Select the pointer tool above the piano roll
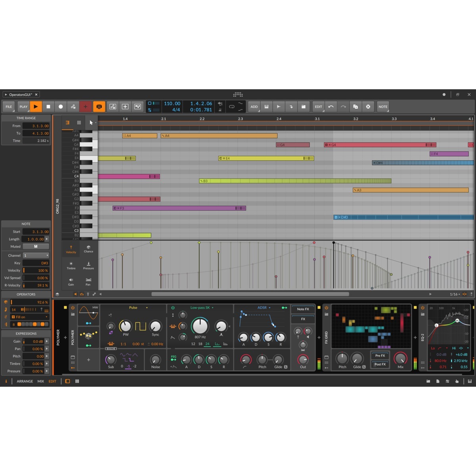The width and height of the screenshot is (476, 476). click(91, 123)
